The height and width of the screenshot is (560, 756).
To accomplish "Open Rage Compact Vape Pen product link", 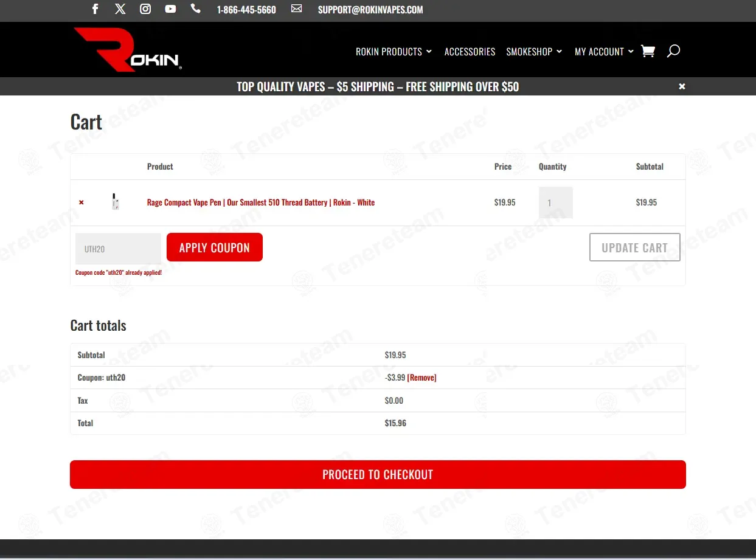I will coord(261,202).
